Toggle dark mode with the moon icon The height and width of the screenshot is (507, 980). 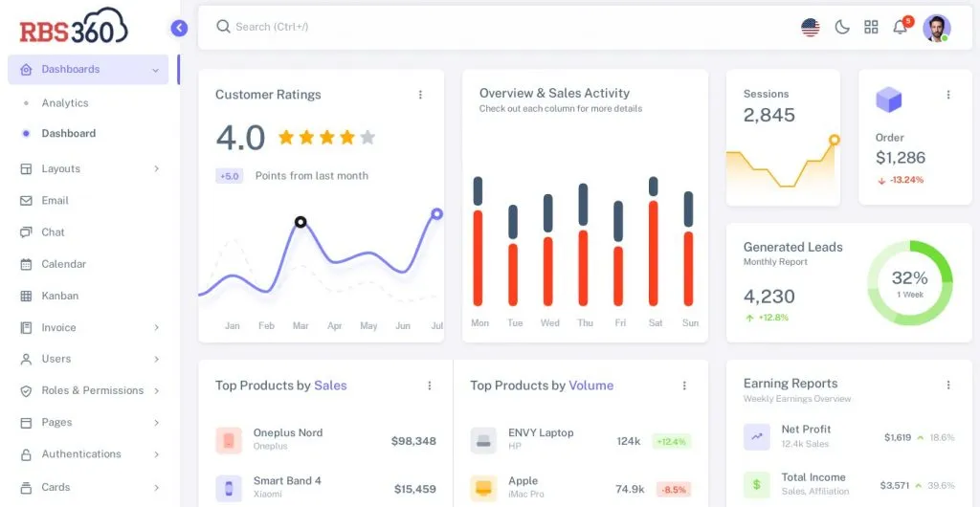coord(842,28)
